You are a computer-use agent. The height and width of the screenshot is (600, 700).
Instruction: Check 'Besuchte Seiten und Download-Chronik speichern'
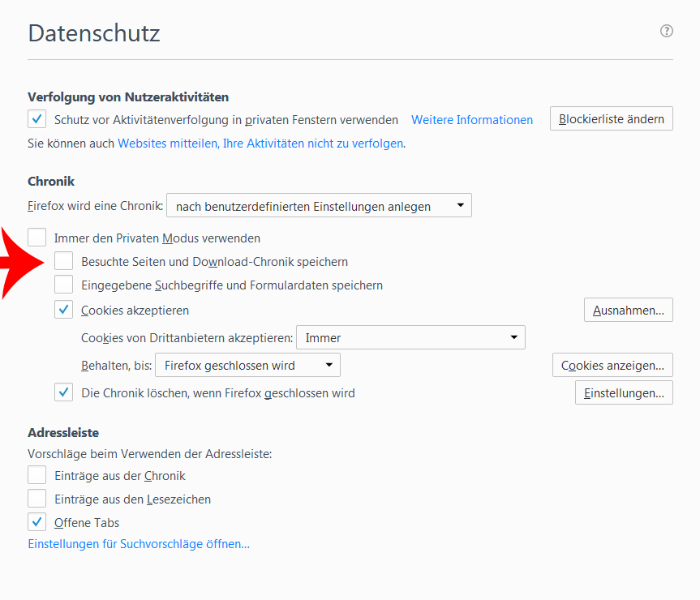(64, 262)
